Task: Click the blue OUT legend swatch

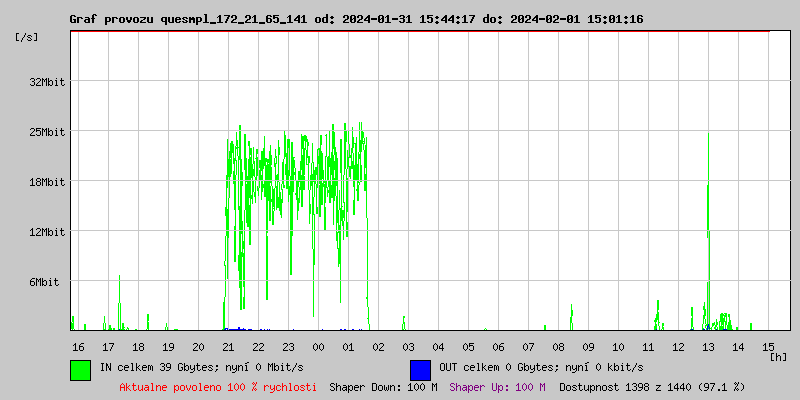Action: coord(420,369)
